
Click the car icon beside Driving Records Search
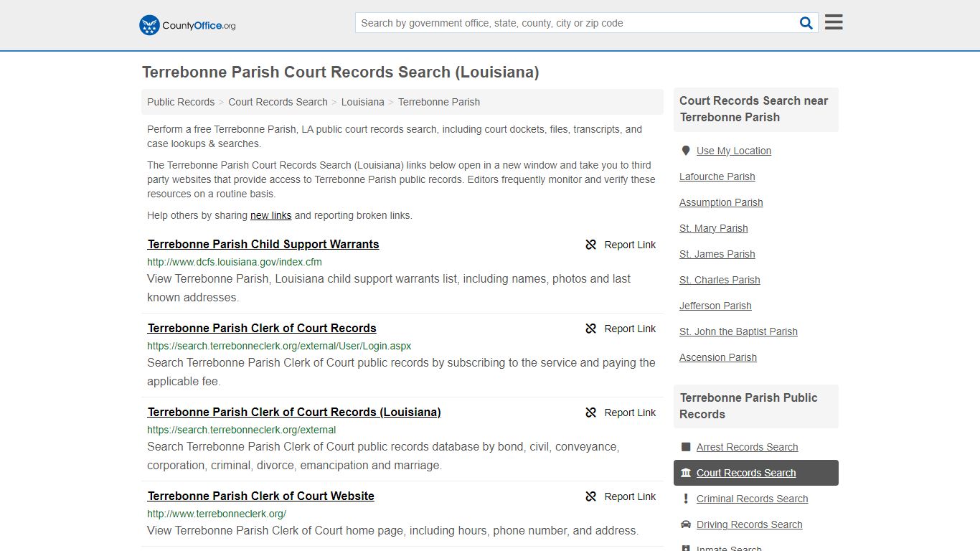[x=686, y=524]
